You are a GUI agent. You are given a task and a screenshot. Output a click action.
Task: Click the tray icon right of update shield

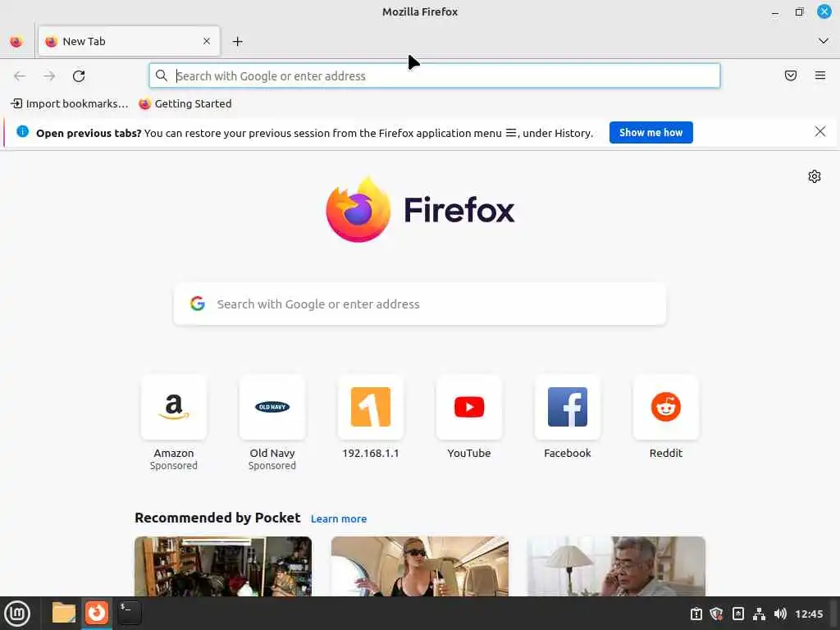pos(737,614)
